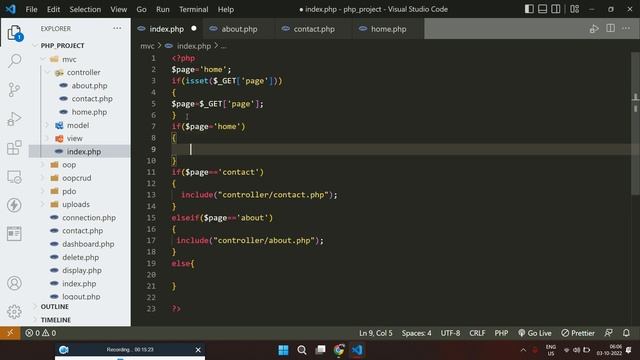Click mvc in the breadcrumb
This screenshot has width=640, height=360.
(x=147, y=46)
